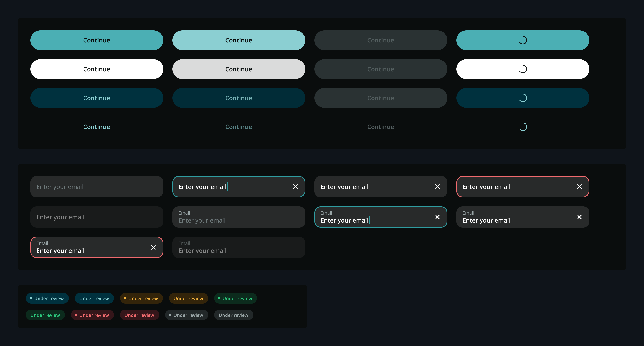This screenshot has width=644, height=346.
Task: Focus the lighter gray placeholder email field without a label
Action: pos(97,187)
